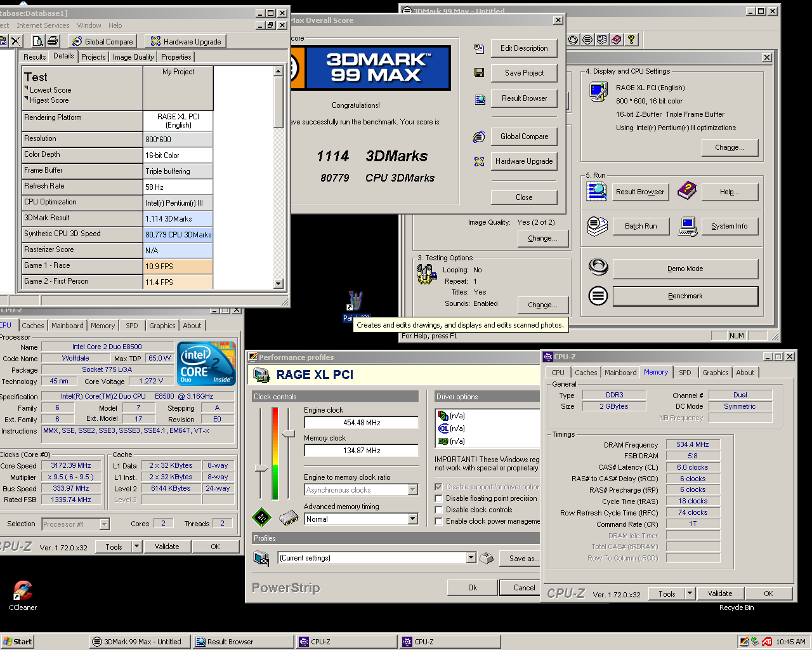Click the Benchmark striped circle icon in Run section
Screen dimensions: 812x650
click(x=598, y=296)
